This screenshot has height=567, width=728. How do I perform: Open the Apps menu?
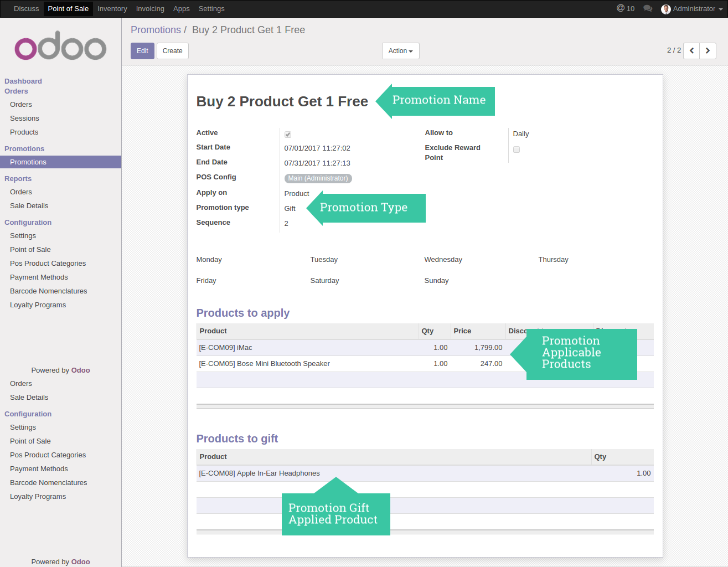(x=182, y=9)
